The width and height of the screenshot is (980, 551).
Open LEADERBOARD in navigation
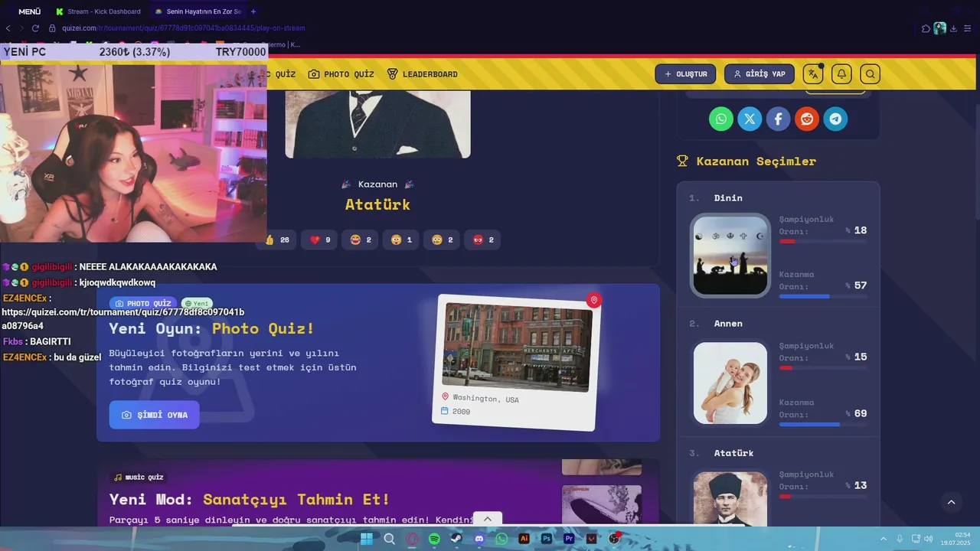(422, 74)
